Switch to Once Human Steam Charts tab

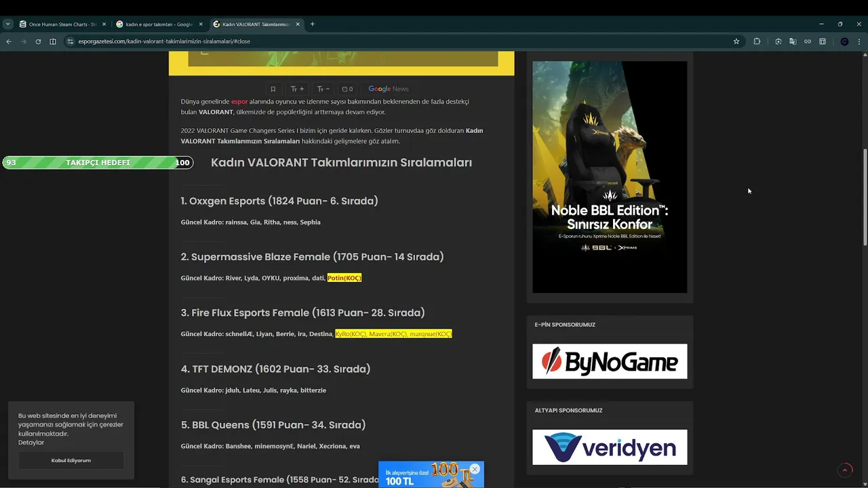tap(63, 24)
